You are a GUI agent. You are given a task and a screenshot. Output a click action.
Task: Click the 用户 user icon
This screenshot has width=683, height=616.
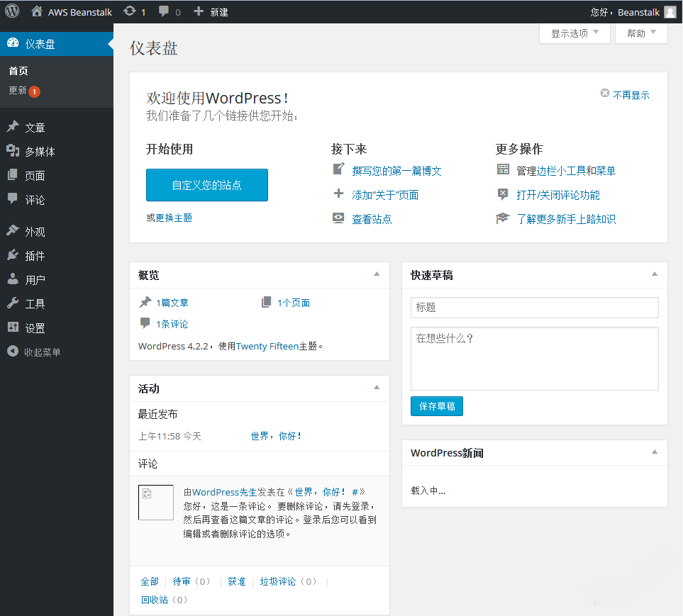(13, 279)
